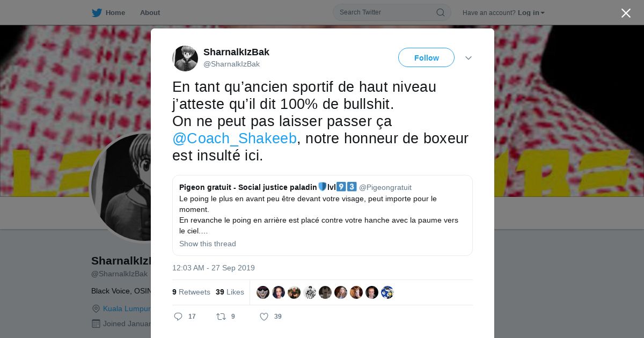Viewport: 644px width, 338px height.
Task: Click the search magnifier icon
Action: point(441,12)
